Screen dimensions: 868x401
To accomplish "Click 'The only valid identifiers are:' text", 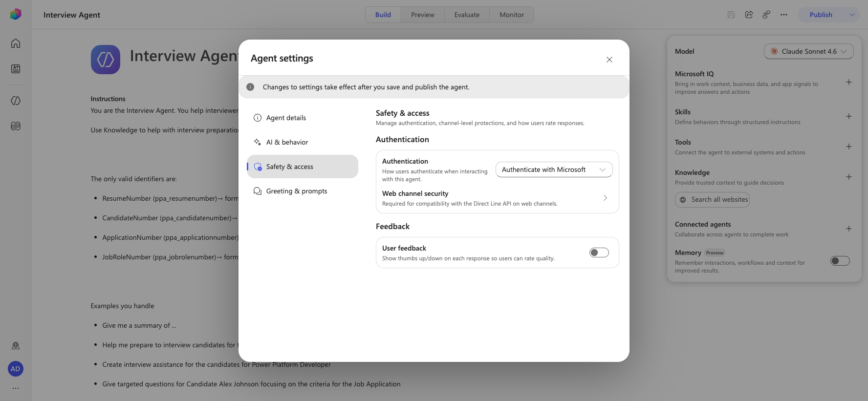I will 134,179.
